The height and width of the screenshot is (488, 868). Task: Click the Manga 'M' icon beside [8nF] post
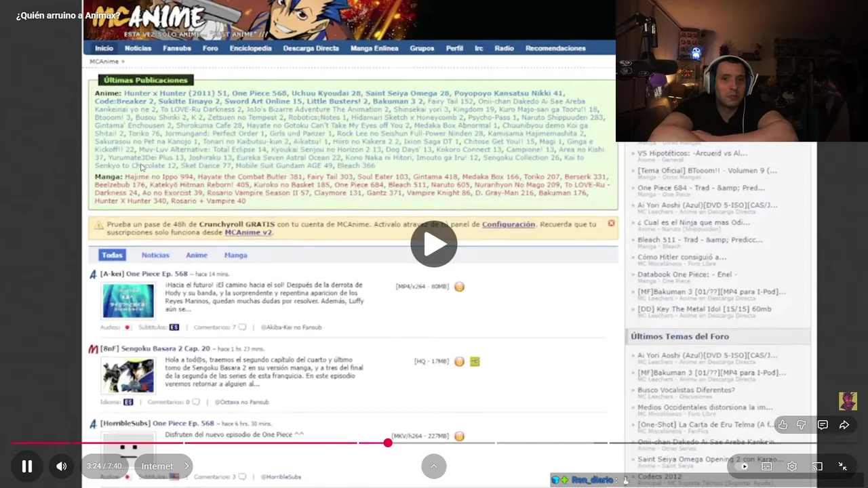coord(93,349)
